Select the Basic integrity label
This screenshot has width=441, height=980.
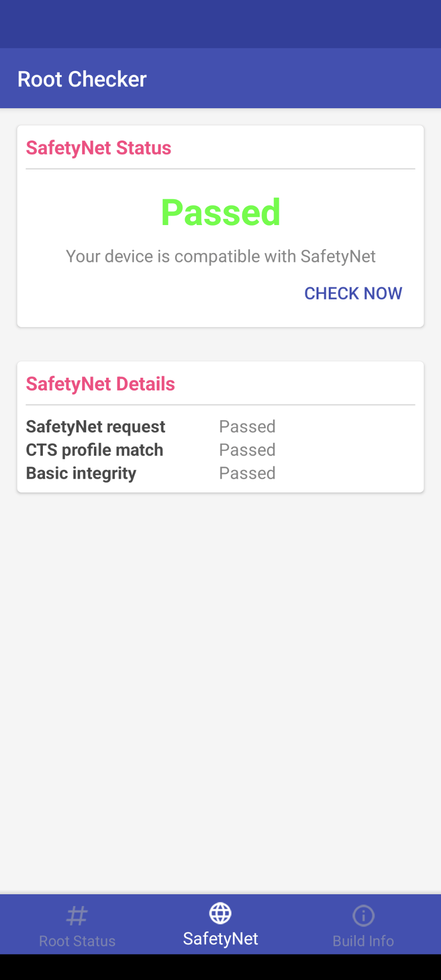[x=81, y=474]
